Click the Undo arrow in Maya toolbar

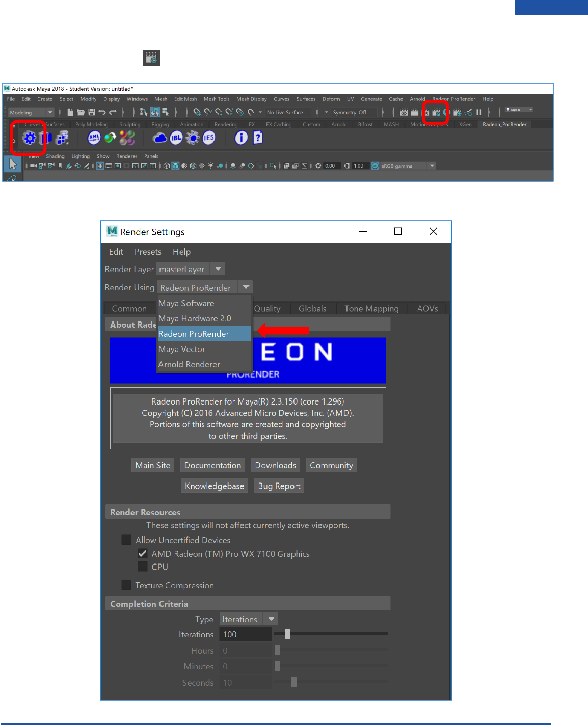[x=102, y=112]
